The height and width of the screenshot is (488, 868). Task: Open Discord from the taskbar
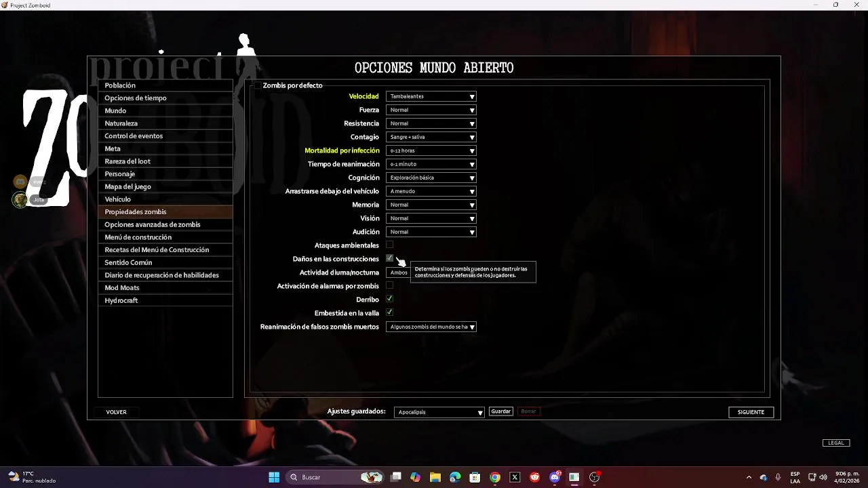tap(555, 477)
